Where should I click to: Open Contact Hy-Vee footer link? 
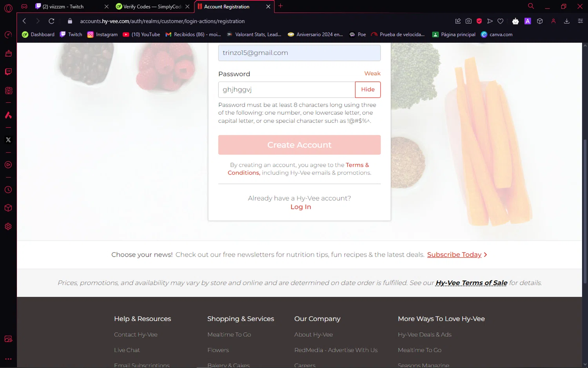(136, 335)
